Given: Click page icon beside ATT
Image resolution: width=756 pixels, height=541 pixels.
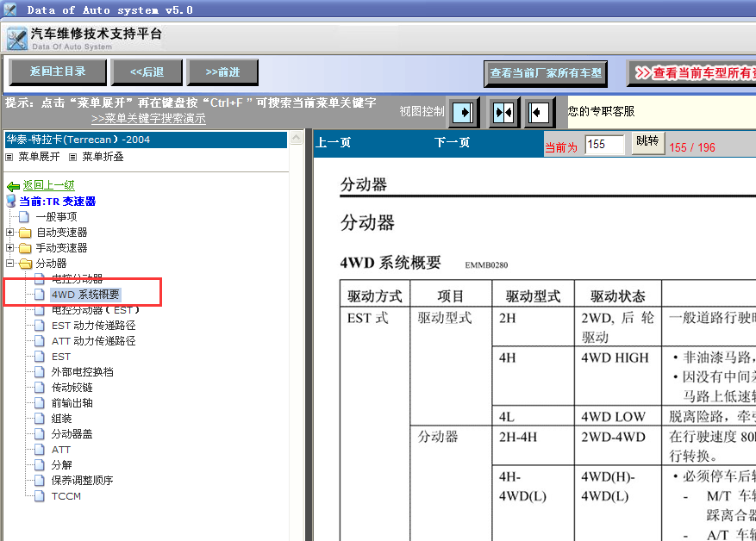Looking at the screenshot, I should pyautogui.click(x=40, y=450).
